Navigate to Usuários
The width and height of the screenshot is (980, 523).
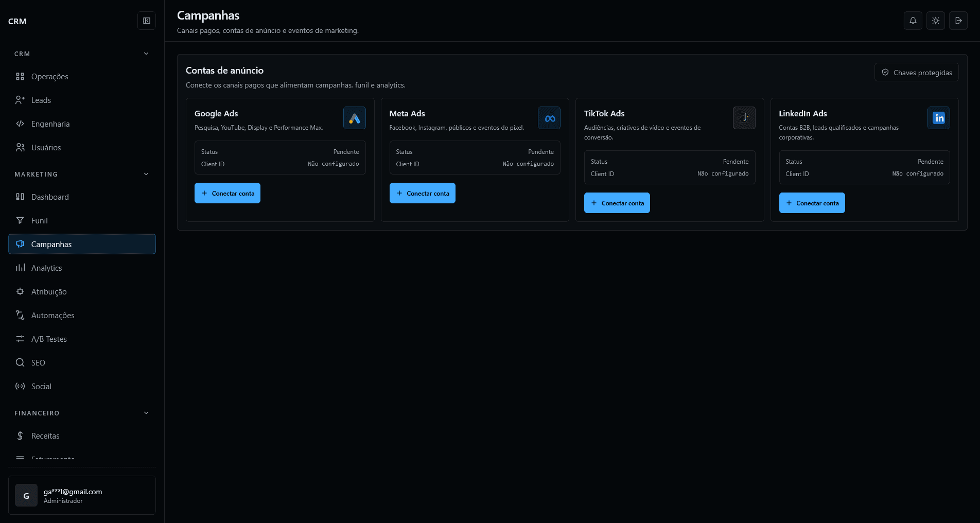(82, 147)
